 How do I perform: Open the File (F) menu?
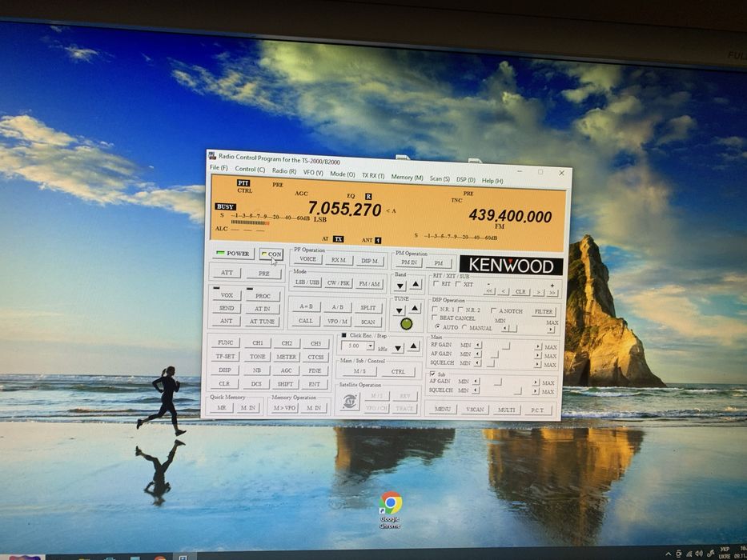219,168
